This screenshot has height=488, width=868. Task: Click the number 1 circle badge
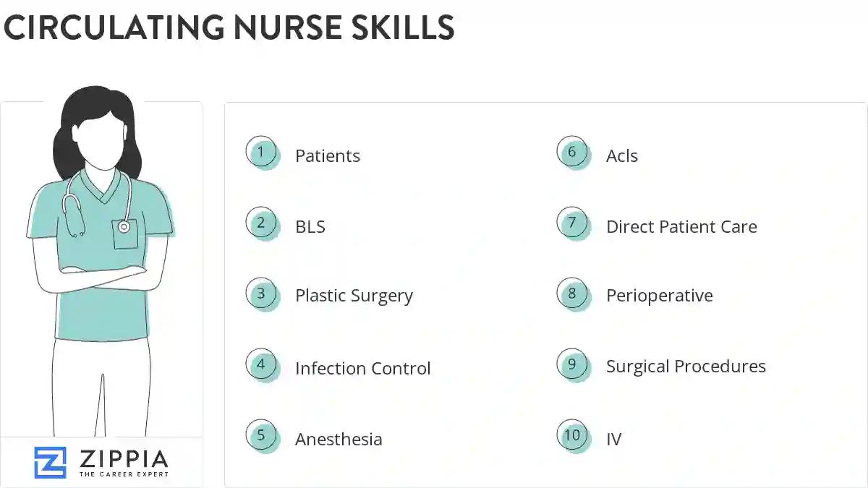click(x=261, y=153)
